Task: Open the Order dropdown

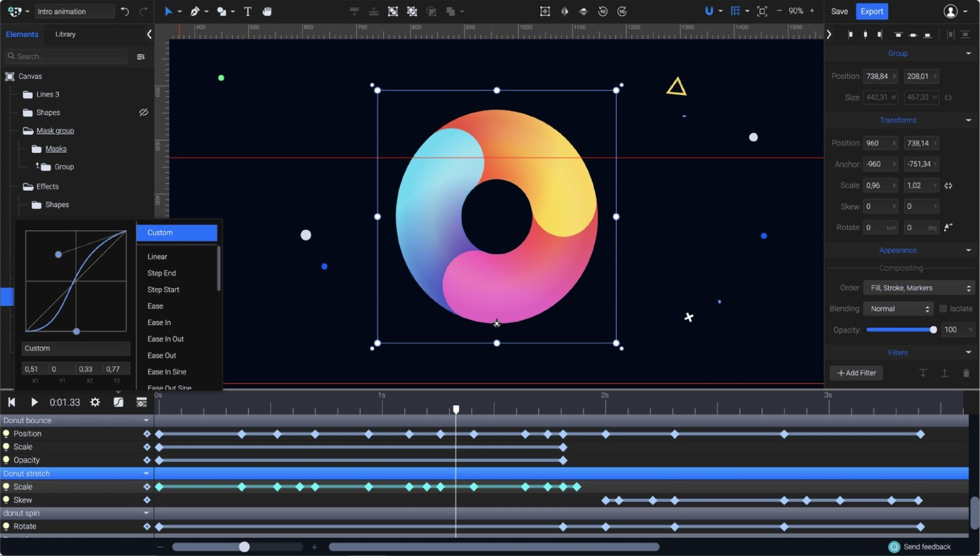Action: [x=919, y=288]
